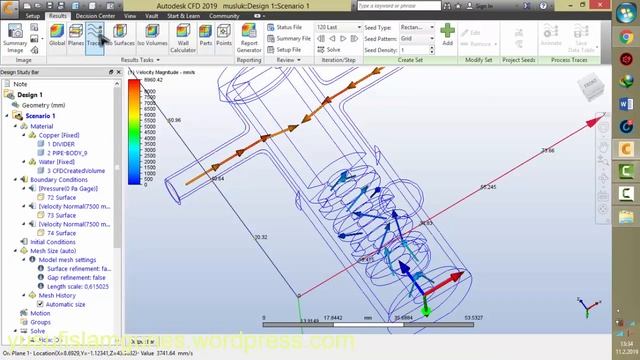Click the velocity magnitude color legend bar
The width and height of the screenshot is (640, 360).
(134, 132)
